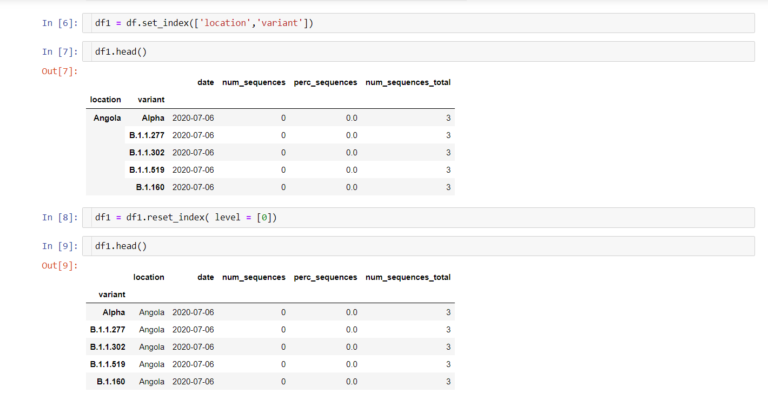
Task: Select the second df1.head() code cell
Action: point(418,246)
